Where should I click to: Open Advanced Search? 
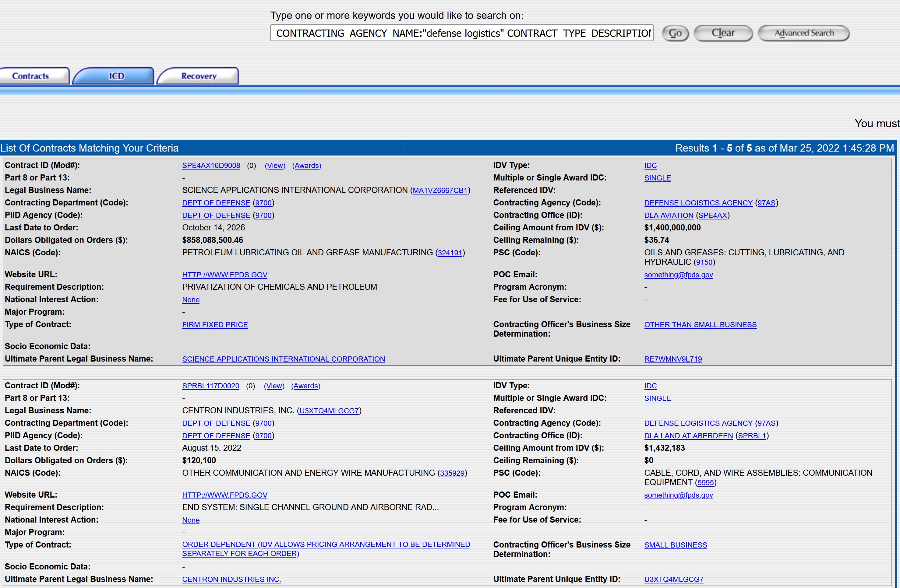[x=804, y=33]
